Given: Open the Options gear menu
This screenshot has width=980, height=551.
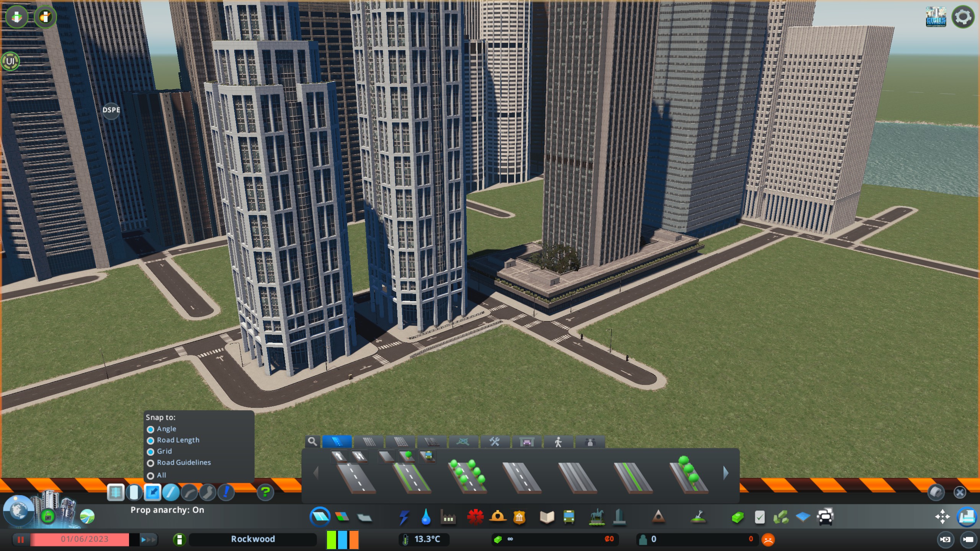Looking at the screenshot, I should [x=963, y=17].
